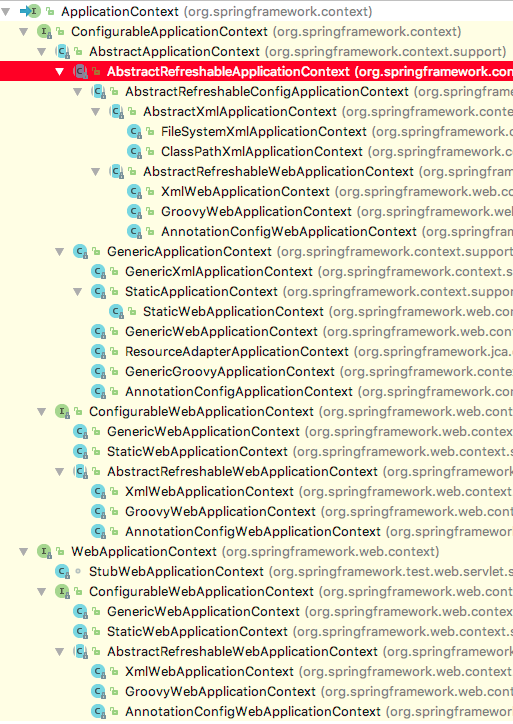Image resolution: width=513 pixels, height=724 pixels.
Task: Click the public access icon of AnnotationConfigApplicationContext
Action: coord(114,392)
